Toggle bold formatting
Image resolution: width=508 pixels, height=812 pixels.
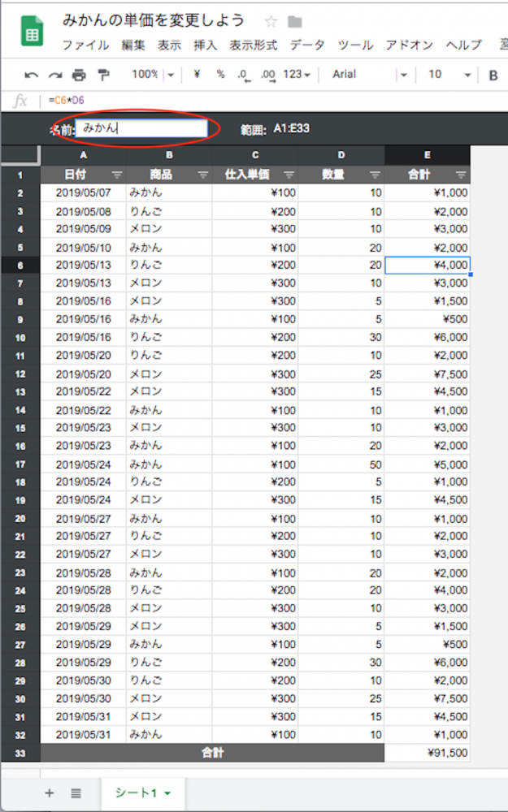coord(493,75)
